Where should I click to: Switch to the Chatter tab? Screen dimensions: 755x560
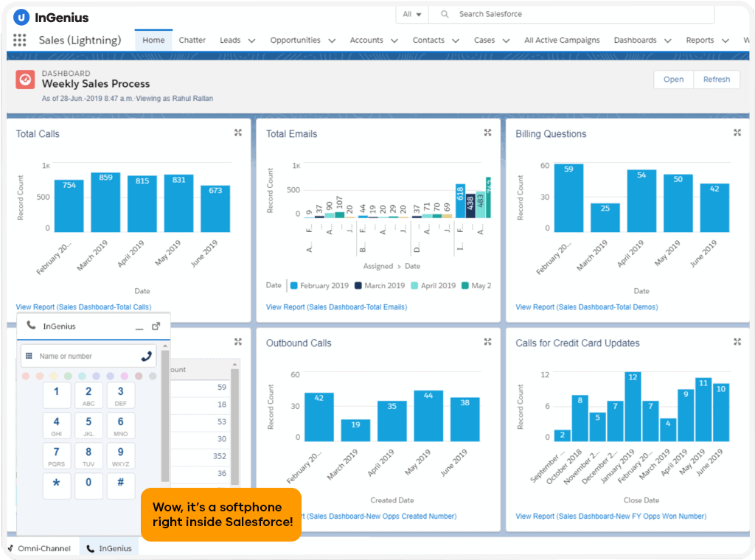tap(192, 40)
